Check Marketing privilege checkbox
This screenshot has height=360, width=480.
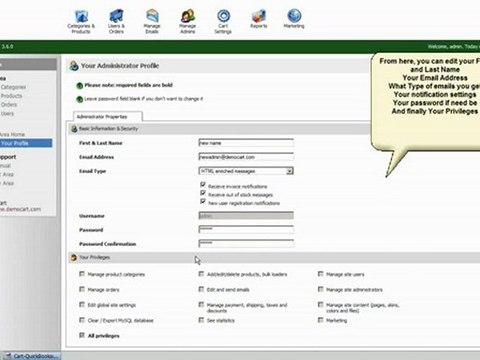point(320,320)
